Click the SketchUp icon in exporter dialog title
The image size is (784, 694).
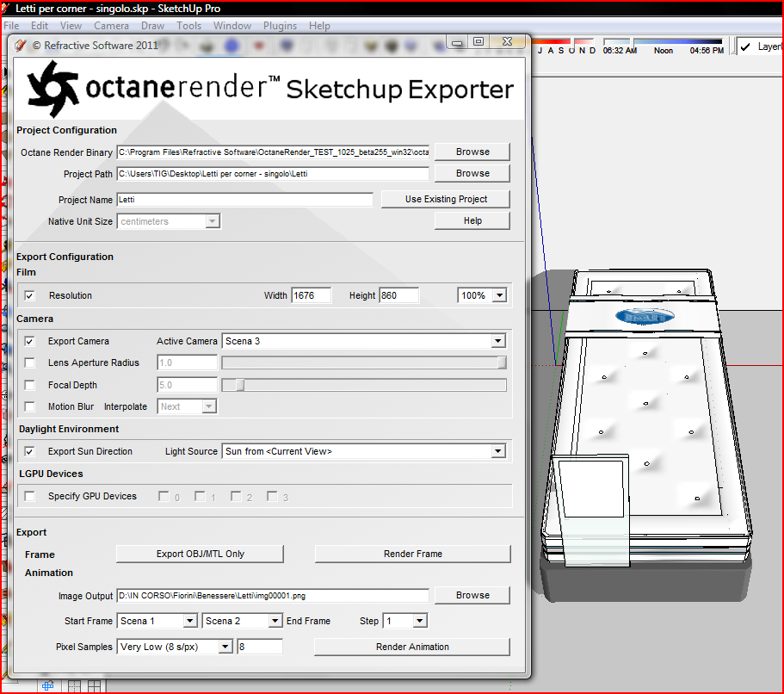coord(21,46)
